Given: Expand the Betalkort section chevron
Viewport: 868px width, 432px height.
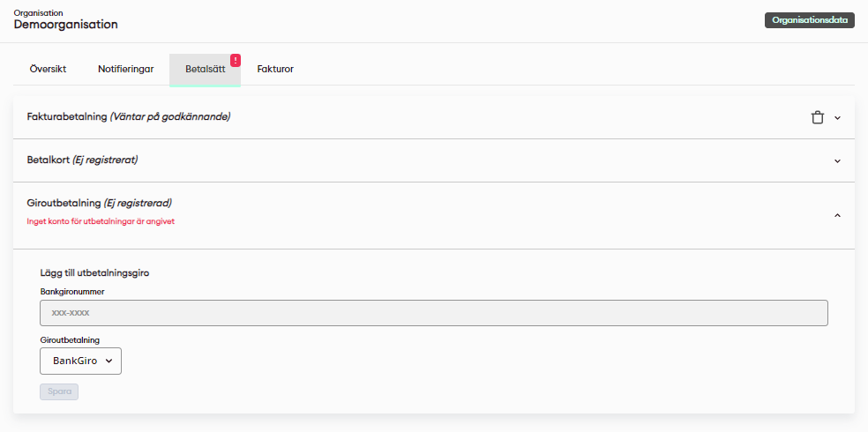Looking at the screenshot, I should (837, 160).
